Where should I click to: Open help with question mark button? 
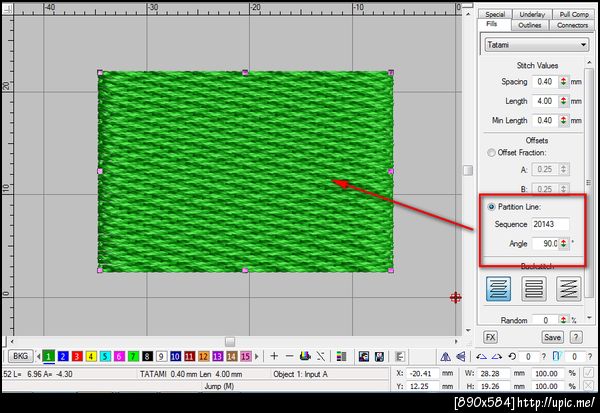pyautogui.click(x=576, y=337)
